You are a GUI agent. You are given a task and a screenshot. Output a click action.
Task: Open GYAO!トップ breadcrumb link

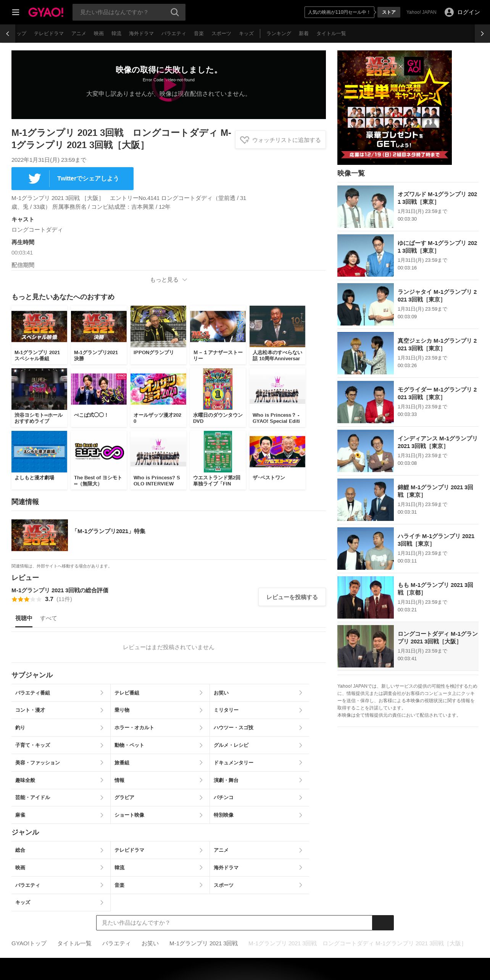[29, 943]
